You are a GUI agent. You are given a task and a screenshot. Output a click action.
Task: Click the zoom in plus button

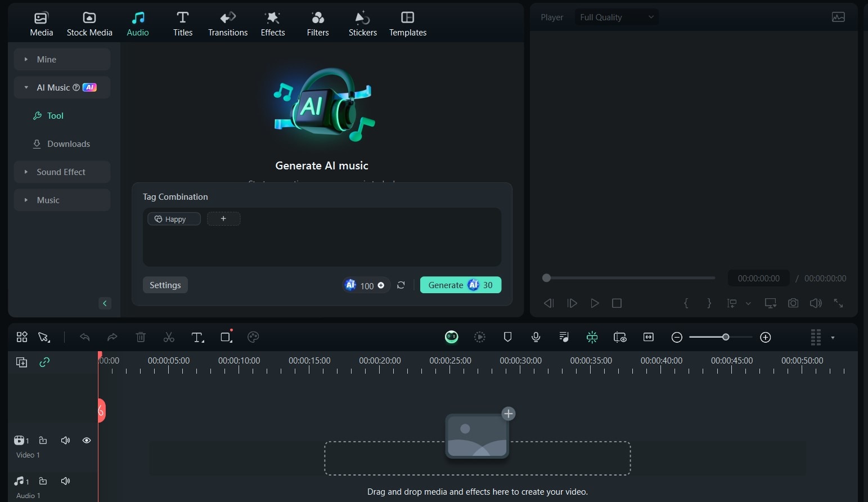tap(765, 337)
